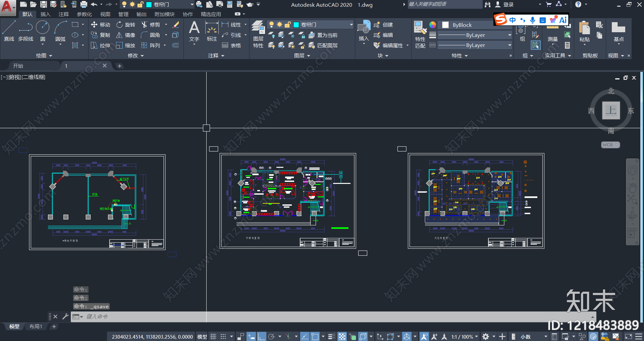Click the 编辑属性 button
Image resolution: width=644 pixels, height=341 pixels.
click(389, 46)
